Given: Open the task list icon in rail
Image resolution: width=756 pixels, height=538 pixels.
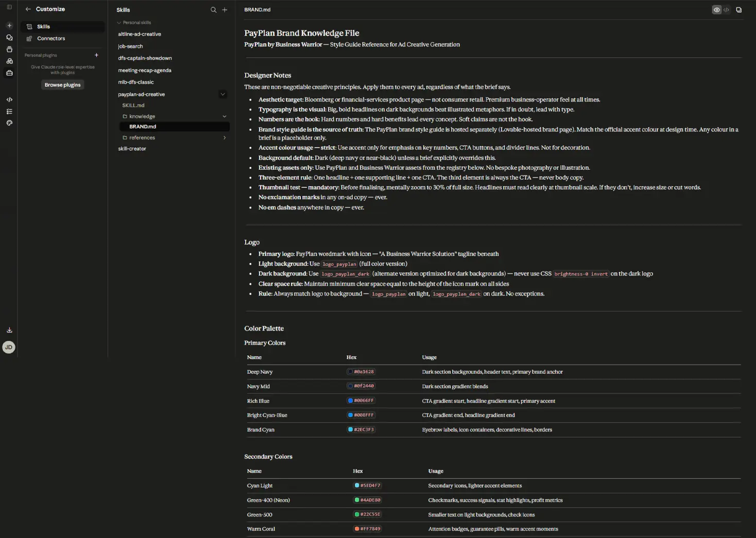Looking at the screenshot, I should point(9,111).
